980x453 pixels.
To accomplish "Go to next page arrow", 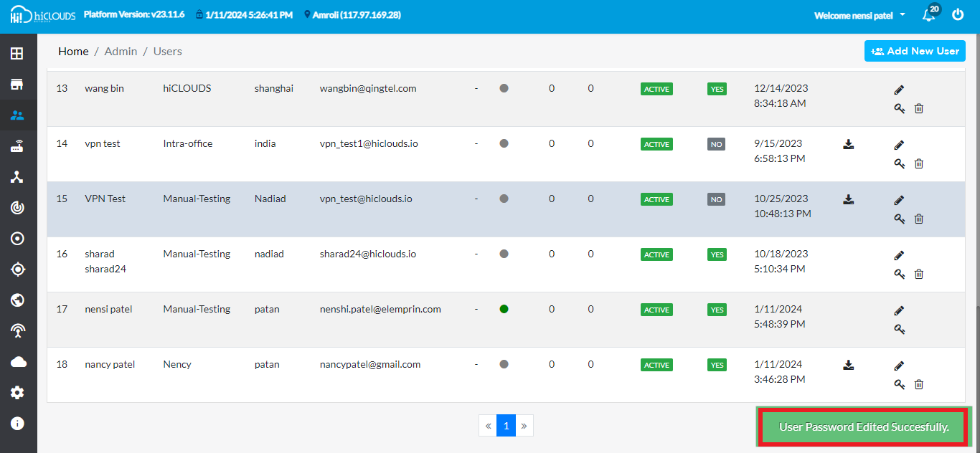I will pyautogui.click(x=524, y=426).
